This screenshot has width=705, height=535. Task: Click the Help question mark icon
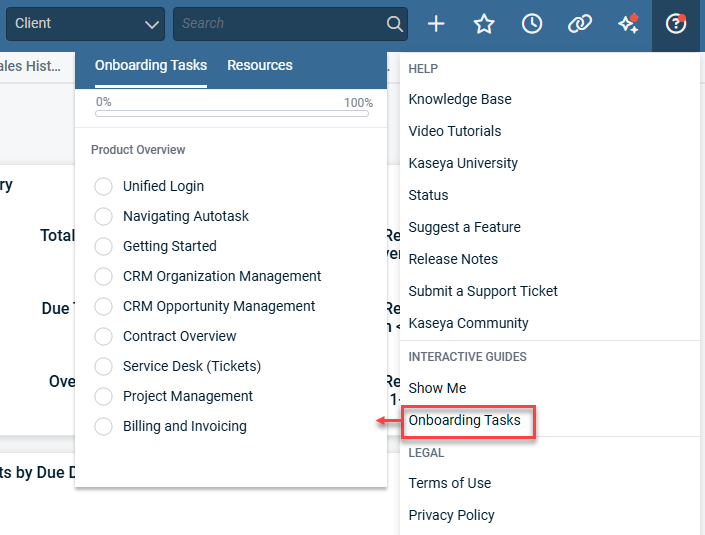coord(676,24)
